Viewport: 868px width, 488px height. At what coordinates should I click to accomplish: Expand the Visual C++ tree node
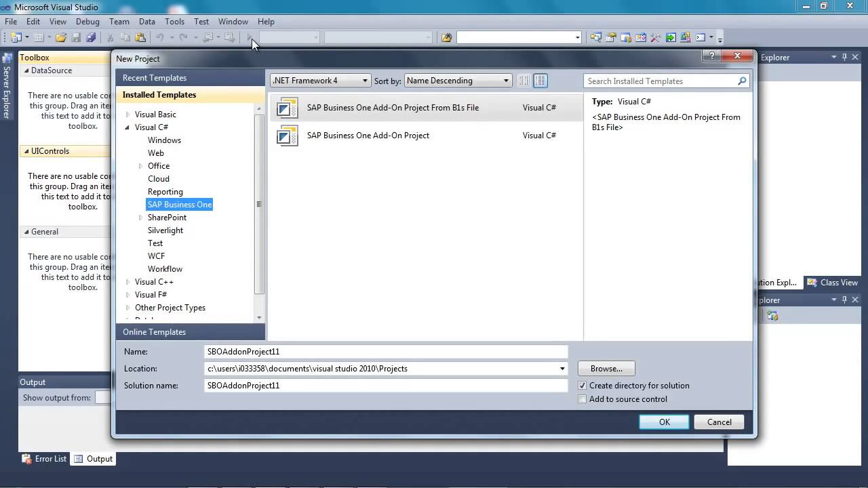[x=127, y=282]
